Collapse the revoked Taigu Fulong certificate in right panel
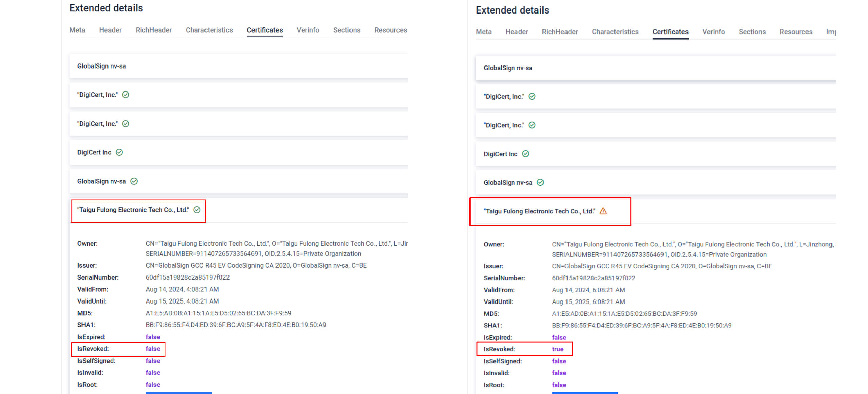This screenshot has width=868, height=394. click(539, 211)
